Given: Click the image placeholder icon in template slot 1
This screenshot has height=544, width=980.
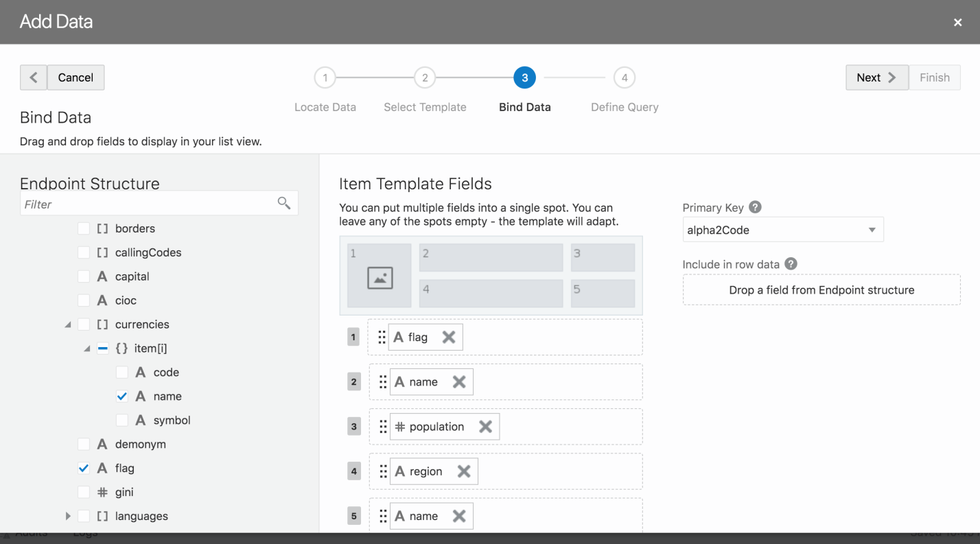Looking at the screenshot, I should pyautogui.click(x=380, y=277).
